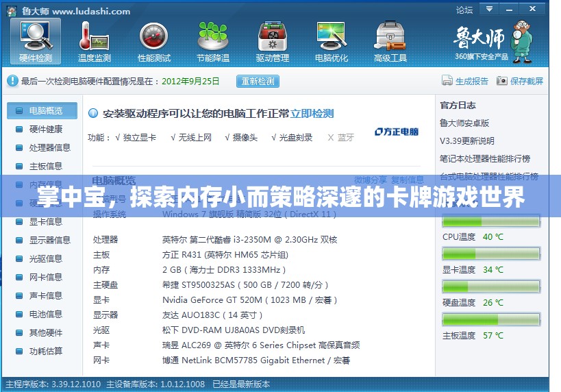Click the 2 GB memory info text

coord(224,270)
